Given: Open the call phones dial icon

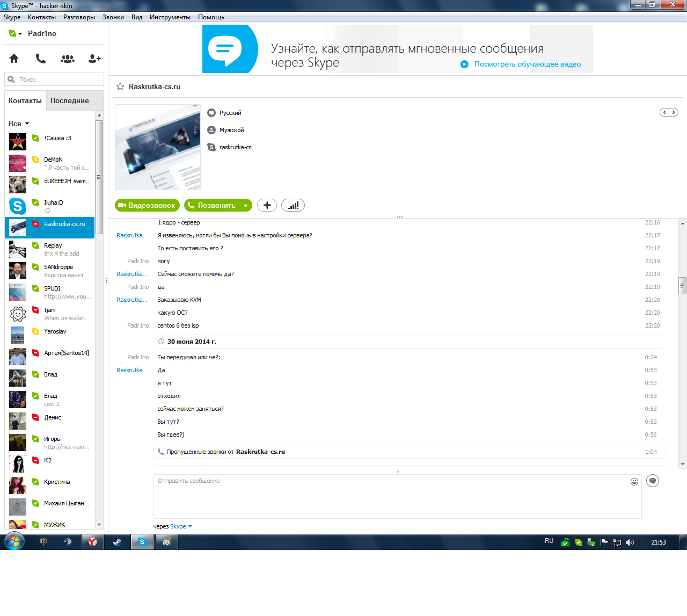Looking at the screenshot, I should [x=41, y=59].
